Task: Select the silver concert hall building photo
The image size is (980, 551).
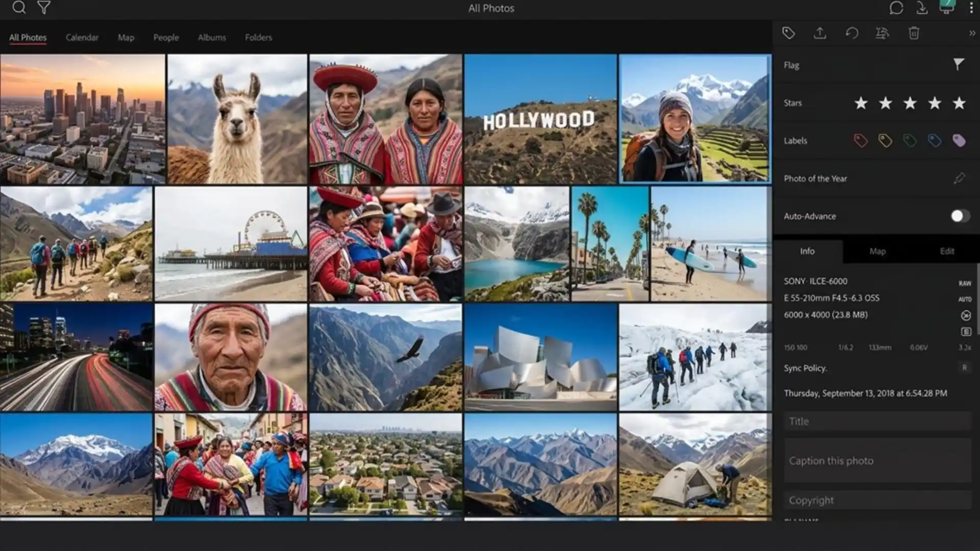Action: (540, 358)
